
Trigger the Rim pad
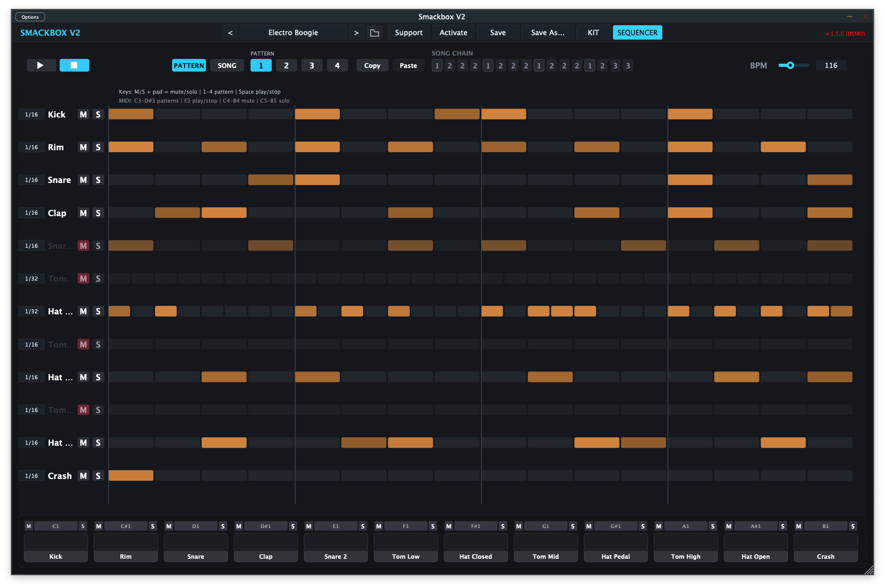coord(126,547)
